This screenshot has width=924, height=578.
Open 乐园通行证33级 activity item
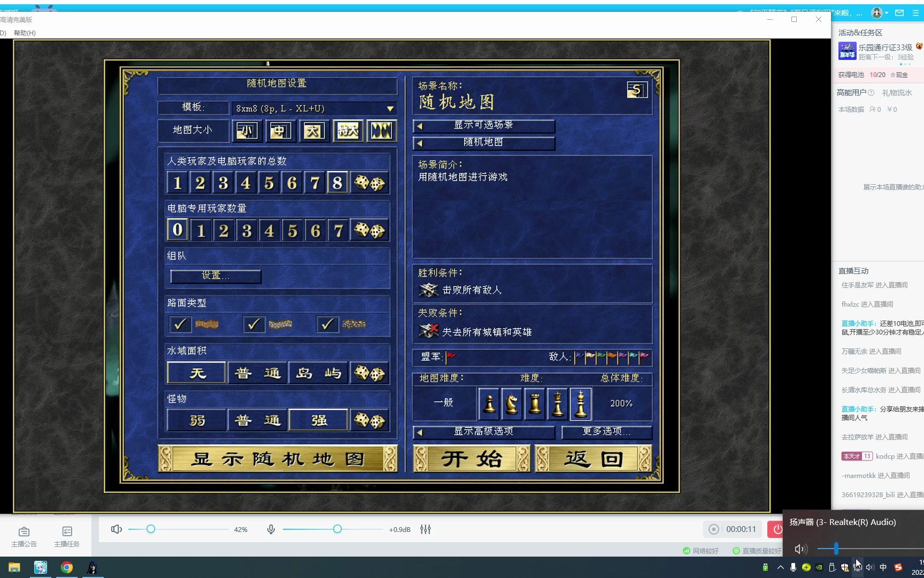(x=880, y=52)
